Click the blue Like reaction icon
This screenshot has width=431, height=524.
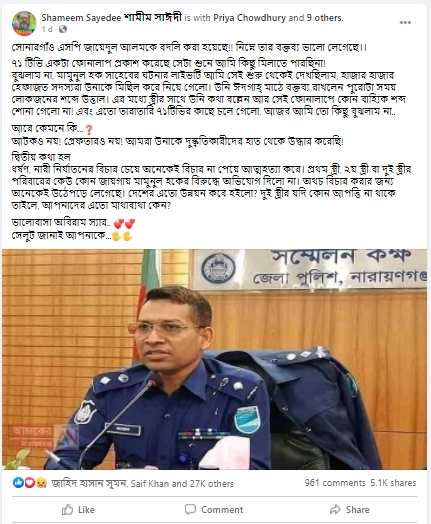[x=18, y=483]
